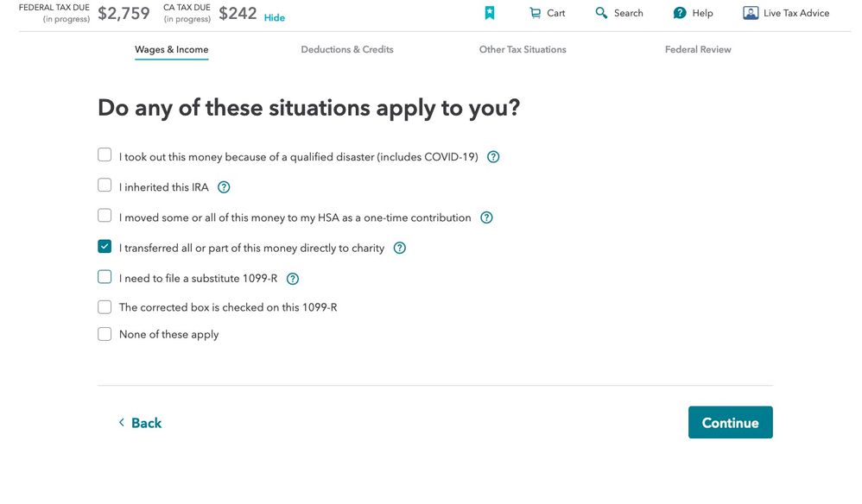This screenshot has height=504, width=862.
Task: Go to the Federal Review tab
Action: tap(698, 49)
